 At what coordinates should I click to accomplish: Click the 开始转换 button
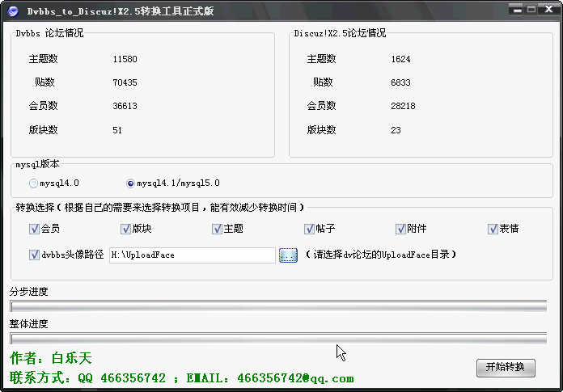506,368
